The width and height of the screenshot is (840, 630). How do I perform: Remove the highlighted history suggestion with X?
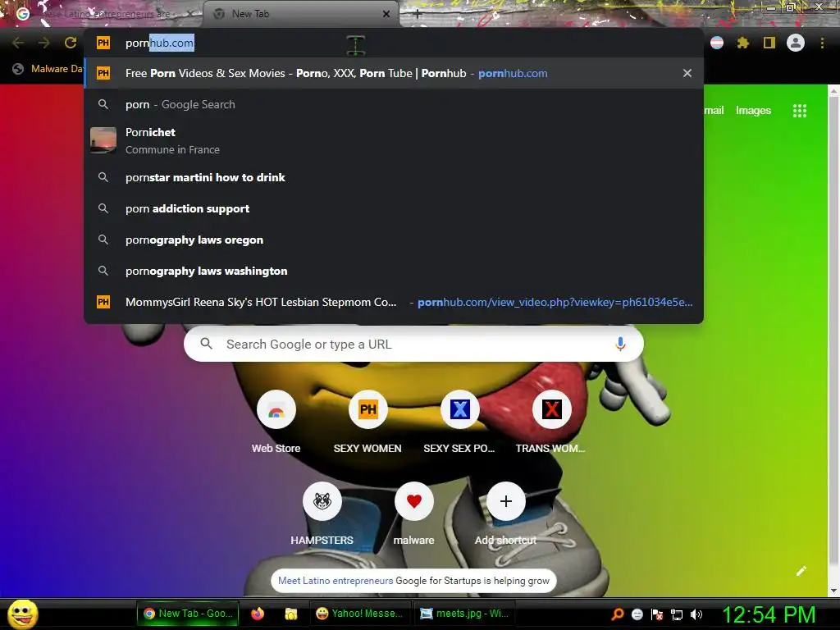point(687,73)
